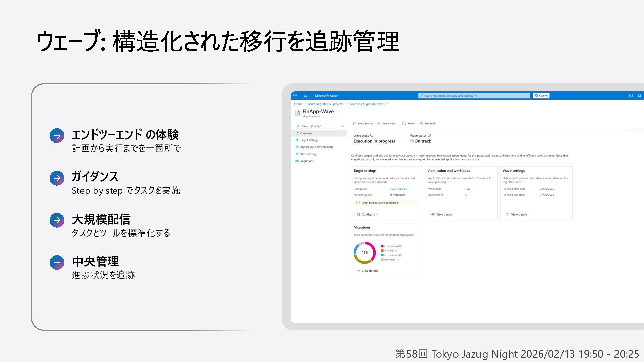Expand the Configure dropdown
The image size is (644, 362).
pyautogui.click(x=368, y=214)
